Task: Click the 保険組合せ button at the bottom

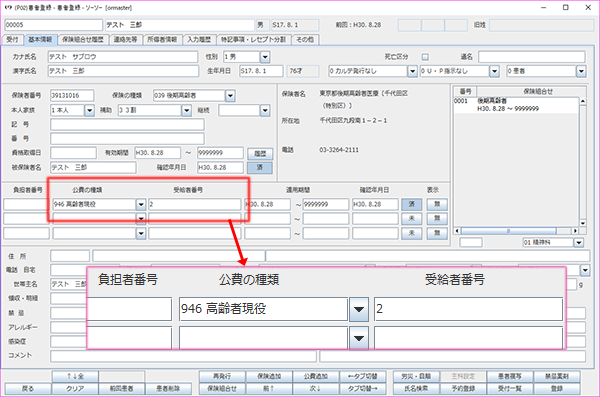Action: [x=222, y=389]
